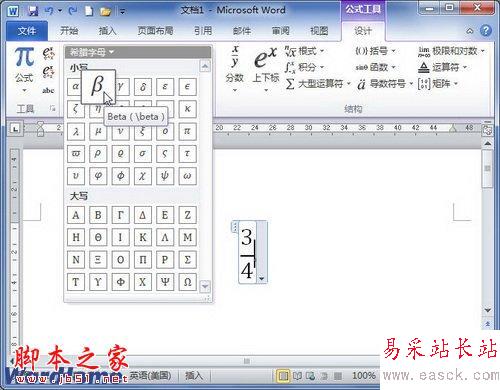Customize the quick access toolbar dropdown
The width and height of the screenshot is (500, 390).
pos(122,12)
